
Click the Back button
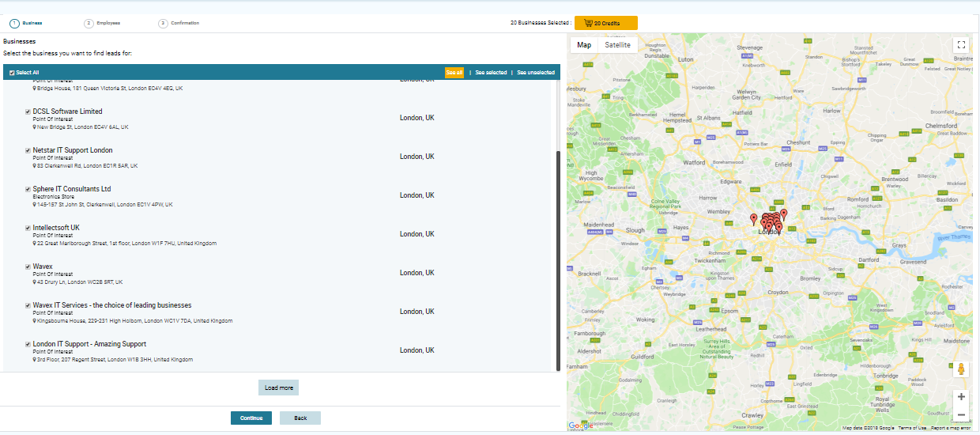point(300,418)
